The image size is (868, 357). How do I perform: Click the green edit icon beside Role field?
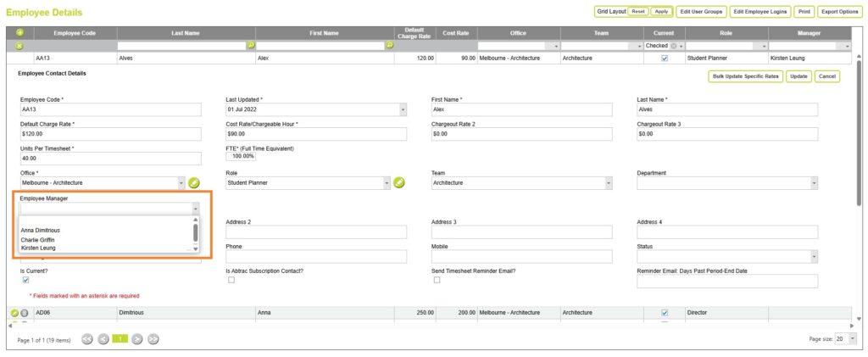point(399,182)
